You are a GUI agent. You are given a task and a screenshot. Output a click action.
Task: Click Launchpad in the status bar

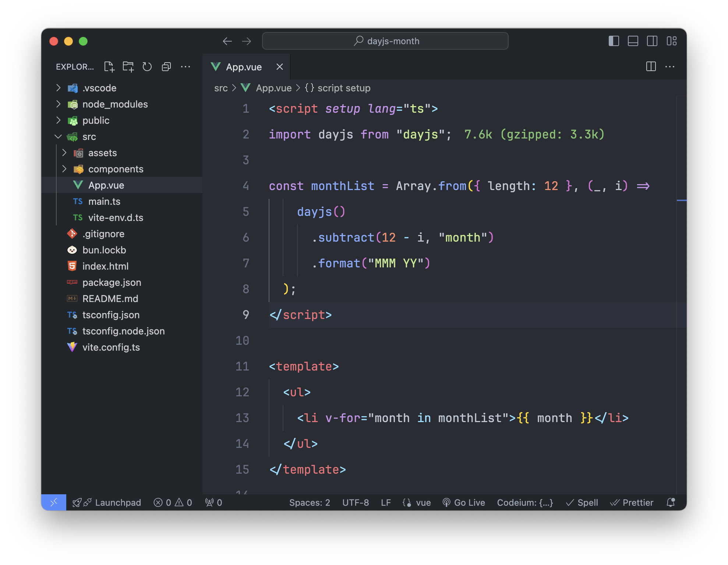(107, 502)
